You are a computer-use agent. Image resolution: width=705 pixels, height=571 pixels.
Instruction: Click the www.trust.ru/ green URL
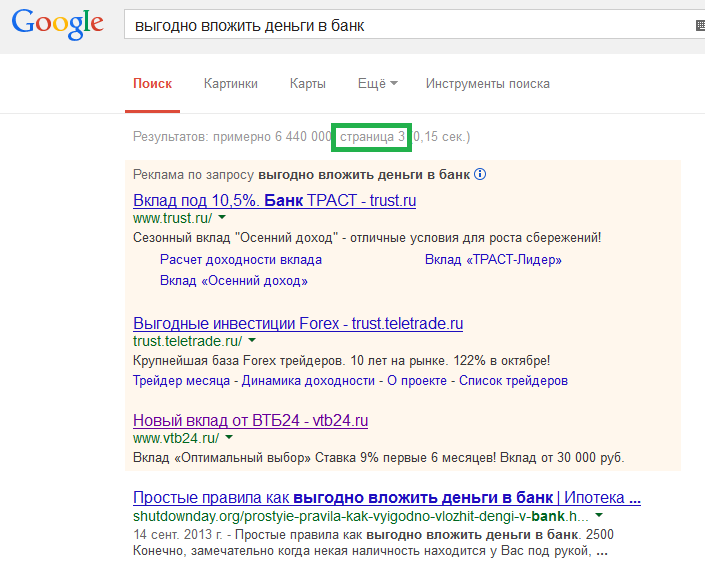pos(173,218)
